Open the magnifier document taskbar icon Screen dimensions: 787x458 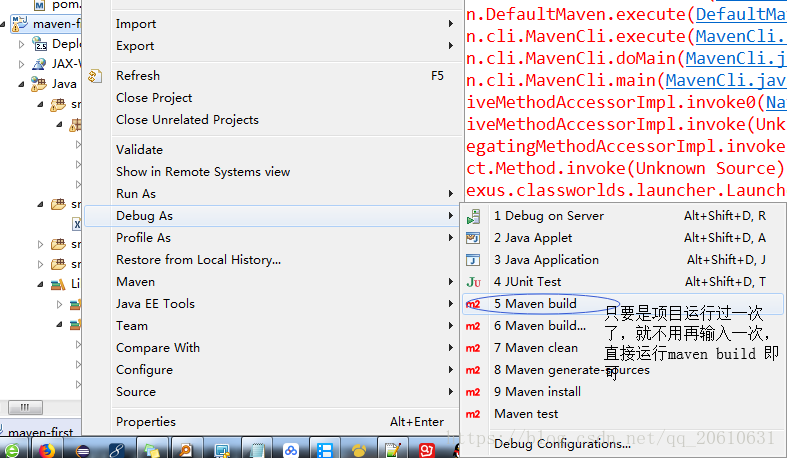pyautogui.click(x=185, y=450)
